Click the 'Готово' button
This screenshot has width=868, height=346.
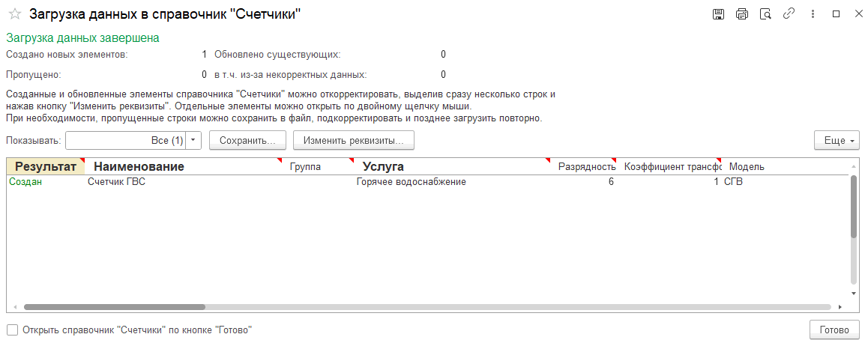click(834, 330)
